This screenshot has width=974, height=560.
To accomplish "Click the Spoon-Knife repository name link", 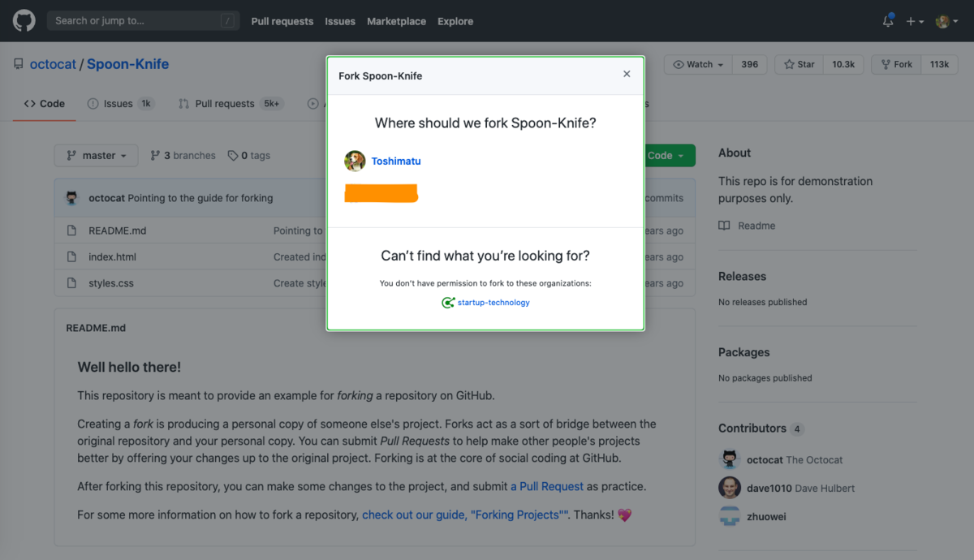I will pyautogui.click(x=128, y=64).
